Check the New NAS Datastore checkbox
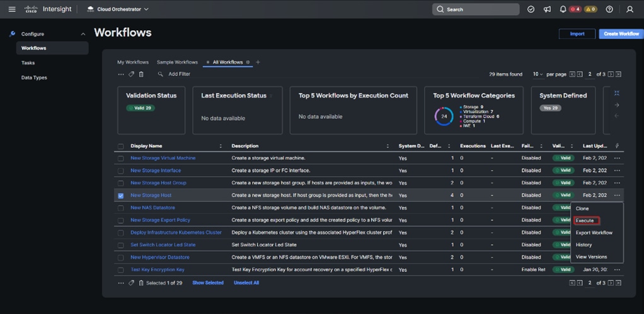Screen dimensions: 644x314 121,208
